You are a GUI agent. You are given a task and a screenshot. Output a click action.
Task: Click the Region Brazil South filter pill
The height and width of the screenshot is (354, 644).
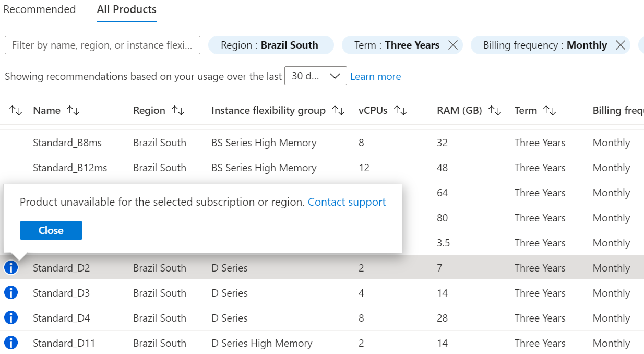pyautogui.click(x=270, y=45)
